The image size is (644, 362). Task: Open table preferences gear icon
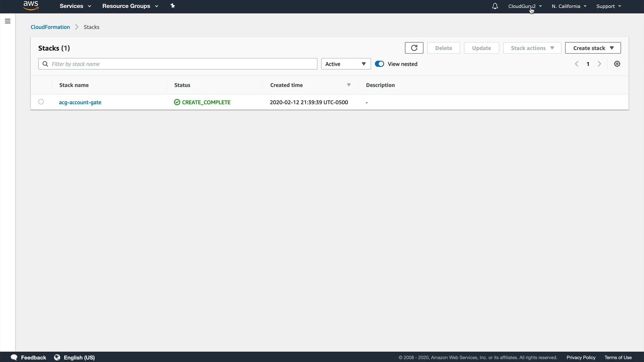pyautogui.click(x=617, y=64)
